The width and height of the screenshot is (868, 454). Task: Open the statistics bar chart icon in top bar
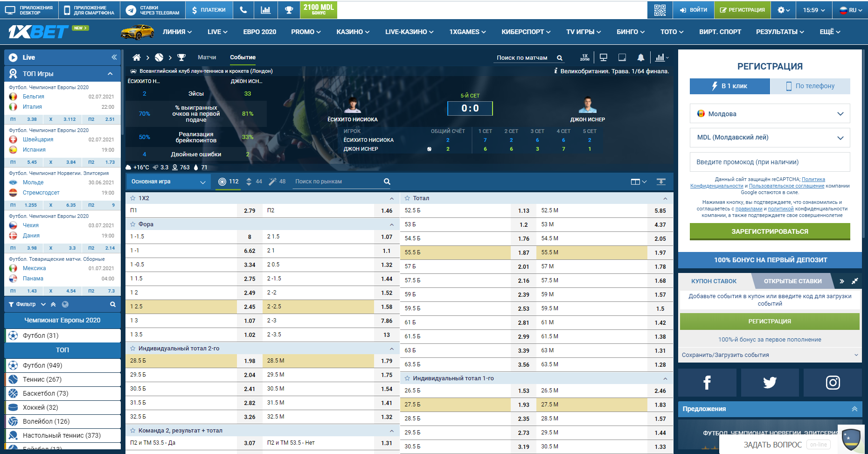tap(265, 10)
